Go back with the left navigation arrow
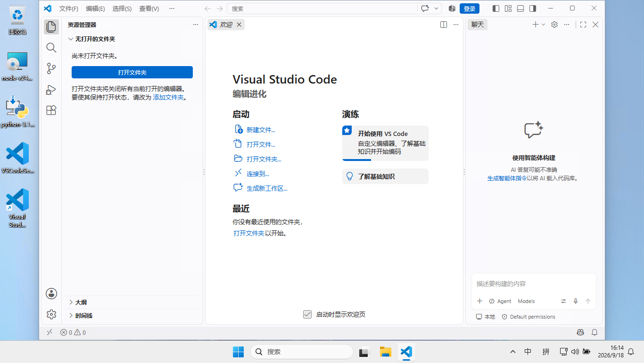644x363 pixels. pyautogui.click(x=208, y=8)
